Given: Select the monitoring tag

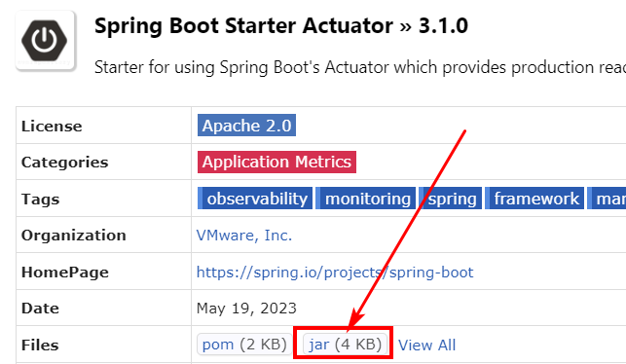Looking at the screenshot, I should pyautogui.click(x=366, y=199).
